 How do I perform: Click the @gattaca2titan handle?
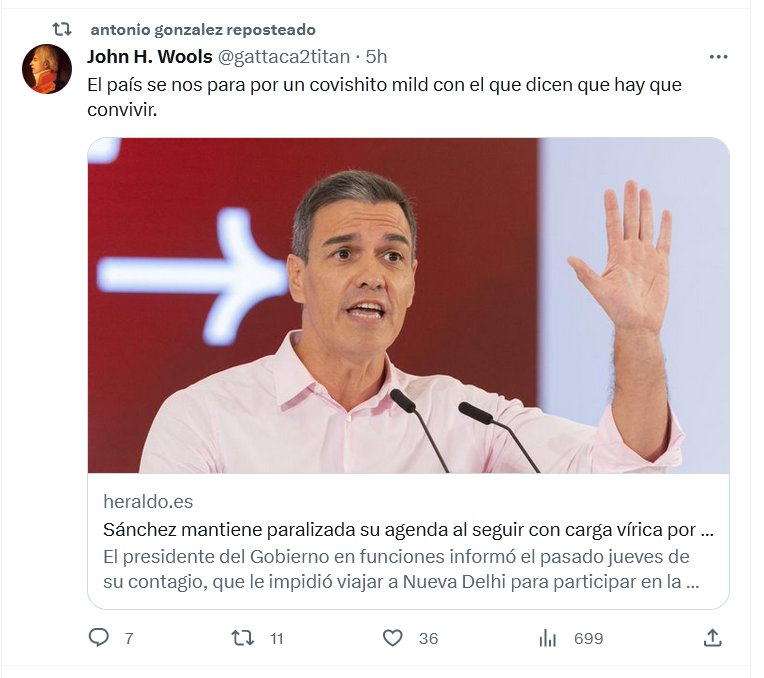(284, 57)
